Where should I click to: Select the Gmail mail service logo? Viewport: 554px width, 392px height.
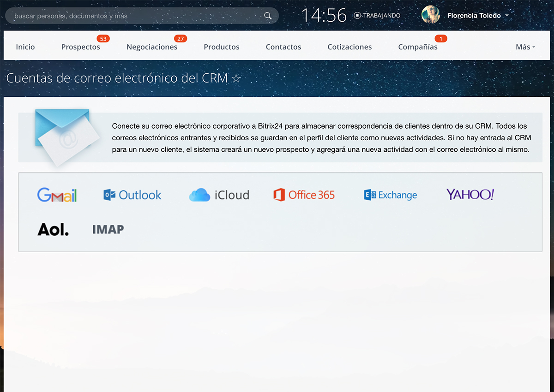click(x=57, y=195)
